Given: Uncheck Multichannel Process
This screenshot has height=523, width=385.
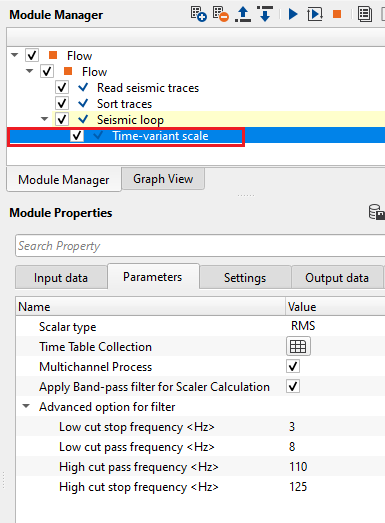Looking at the screenshot, I should (x=293, y=367).
